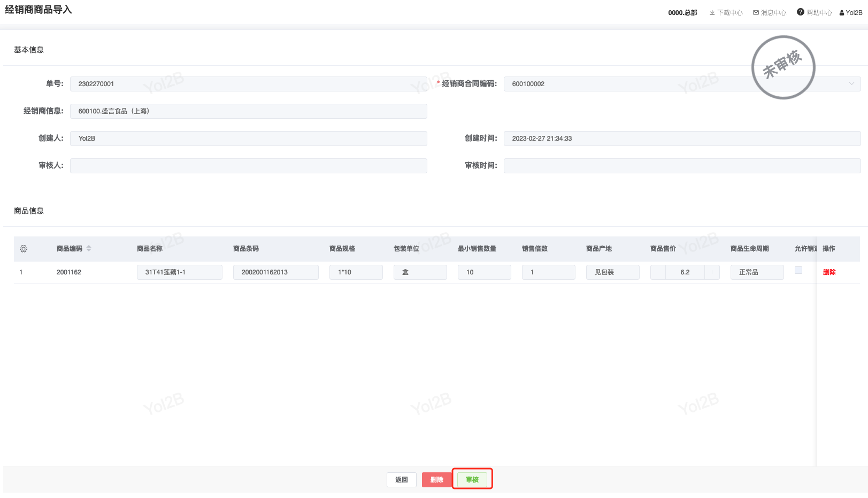Toggle the 允许销退 checkbox for row 2001162

click(x=798, y=271)
